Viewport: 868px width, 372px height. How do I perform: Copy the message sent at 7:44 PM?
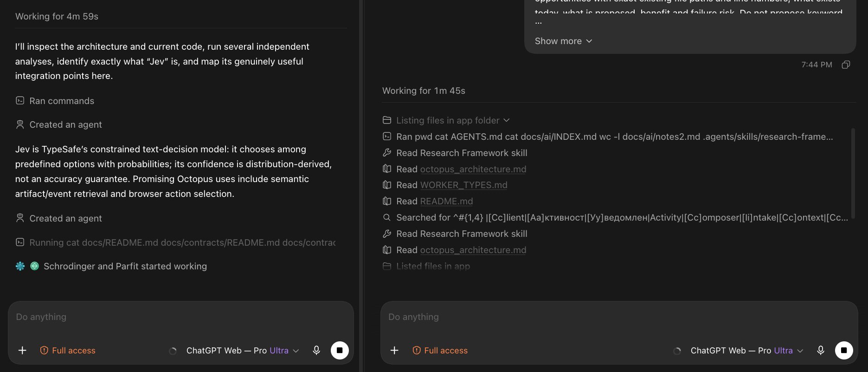(846, 65)
